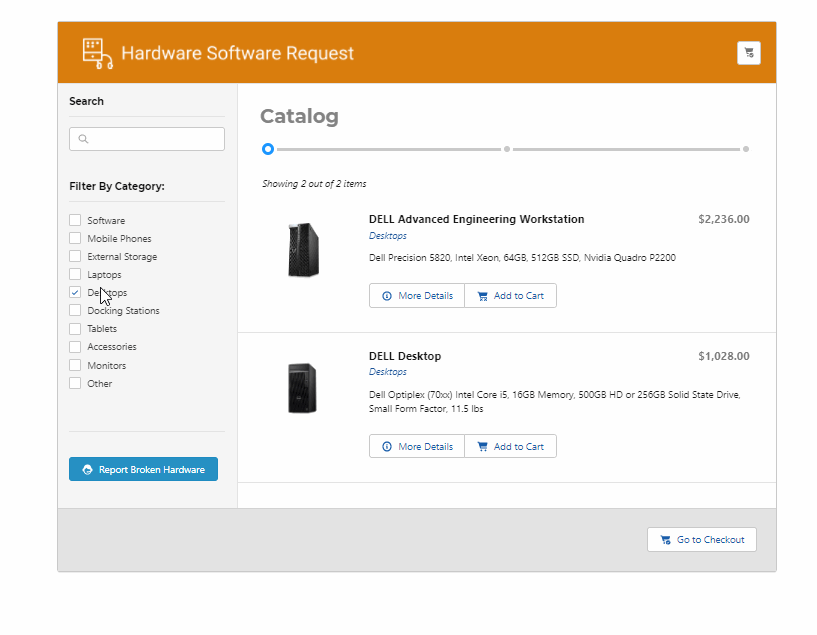Click Desktops link under DELL Advanced Engineering Workstation
The width and height of the screenshot is (817, 635).
click(x=388, y=235)
